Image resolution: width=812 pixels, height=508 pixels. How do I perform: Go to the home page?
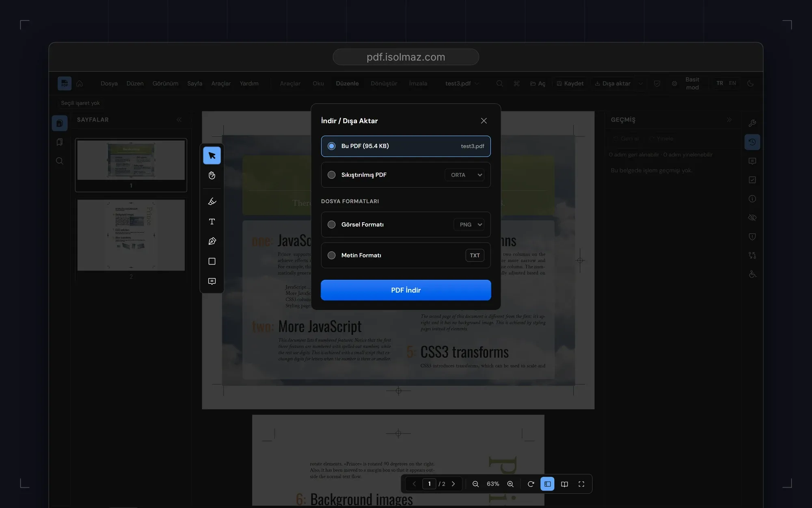point(80,83)
